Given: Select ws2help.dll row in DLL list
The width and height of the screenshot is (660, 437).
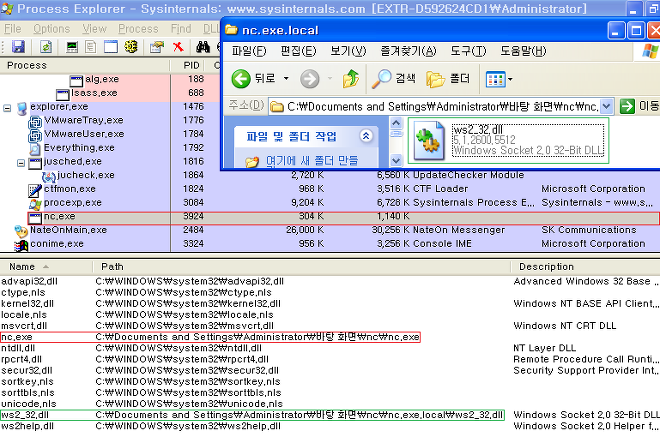Looking at the screenshot, I should [x=330, y=426].
